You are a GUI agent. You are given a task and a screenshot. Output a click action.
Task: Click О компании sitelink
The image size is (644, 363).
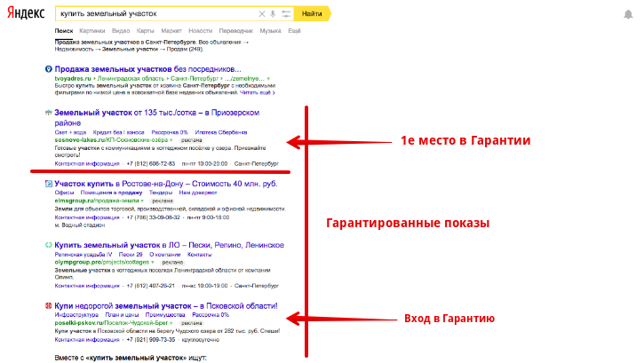click(x=164, y=255)
